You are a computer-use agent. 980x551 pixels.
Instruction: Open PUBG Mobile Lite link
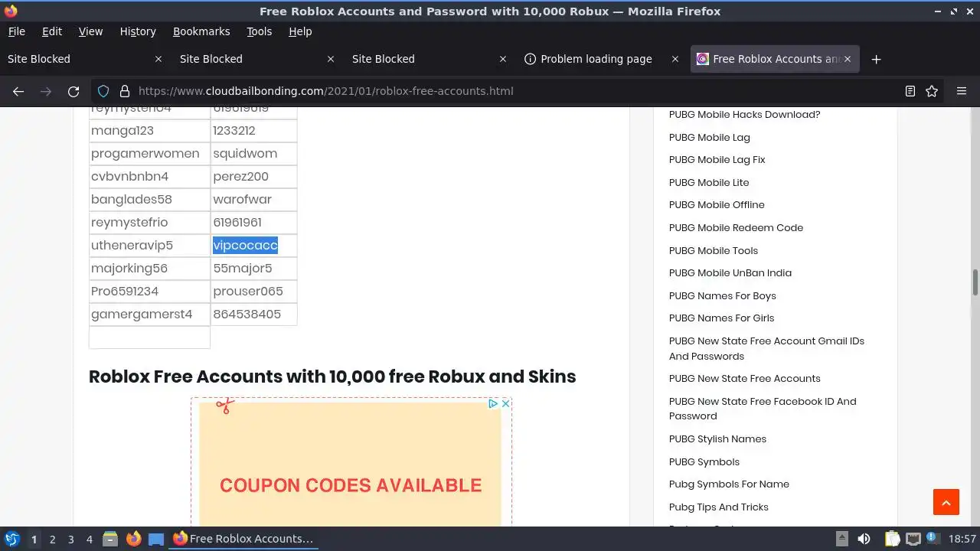pos(709,183)
